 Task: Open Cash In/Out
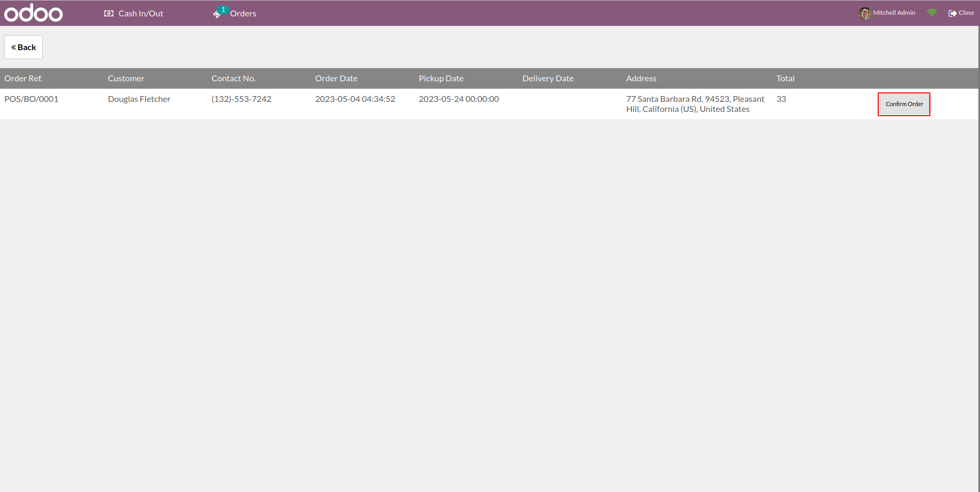click(x=133, y=13)
